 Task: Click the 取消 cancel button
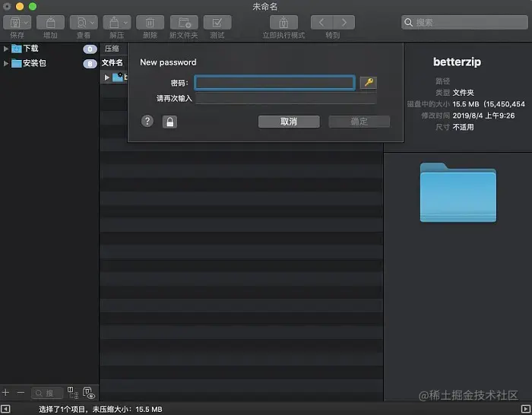pos(289,122)
